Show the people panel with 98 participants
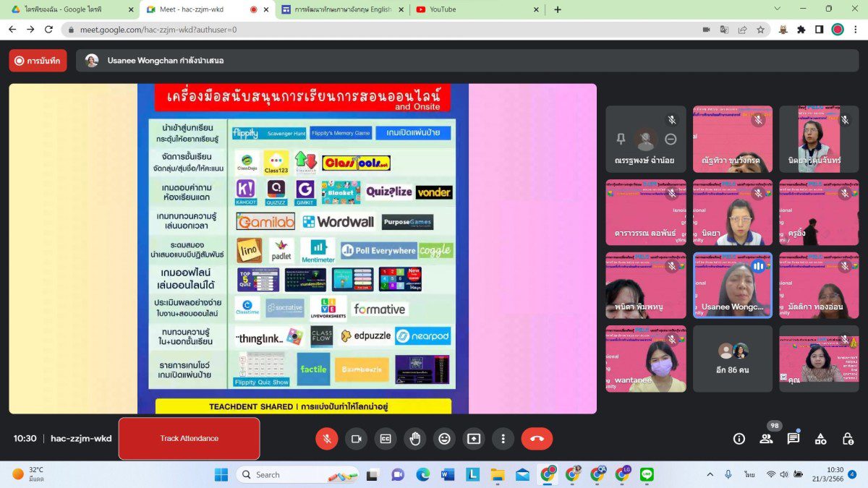Image resolution: width=868 pixels, height=488 pixels. coord(766,438)
